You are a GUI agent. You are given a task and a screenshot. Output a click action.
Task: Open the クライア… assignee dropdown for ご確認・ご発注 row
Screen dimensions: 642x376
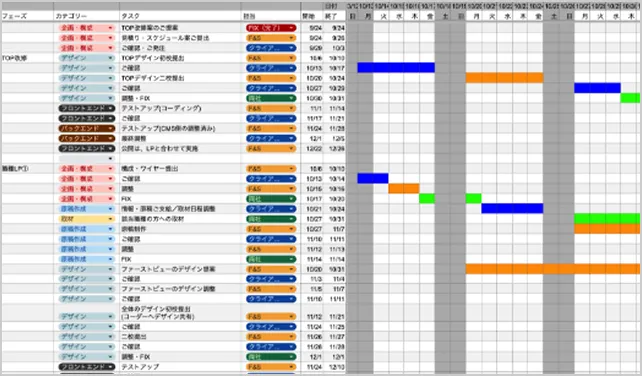pos(271,48)
